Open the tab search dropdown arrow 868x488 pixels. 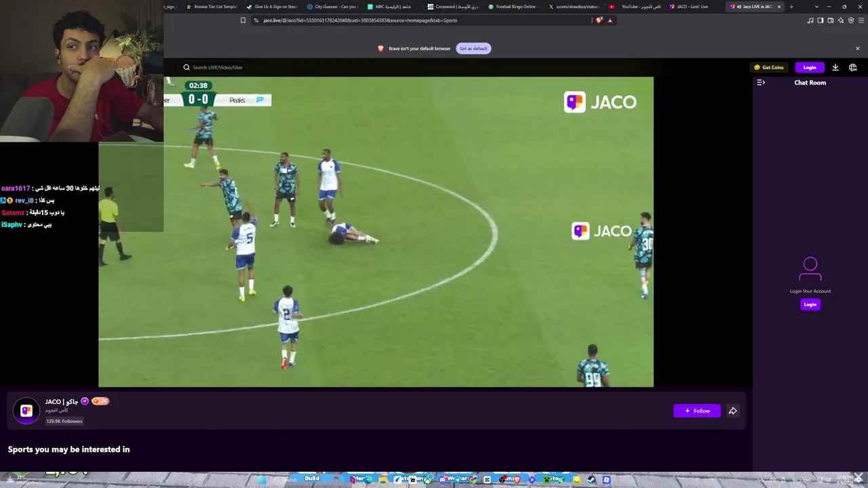pos(816,7)
